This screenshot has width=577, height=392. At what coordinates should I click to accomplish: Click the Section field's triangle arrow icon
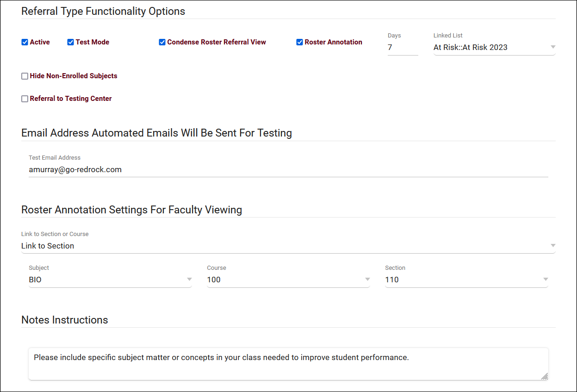point(545,280)
